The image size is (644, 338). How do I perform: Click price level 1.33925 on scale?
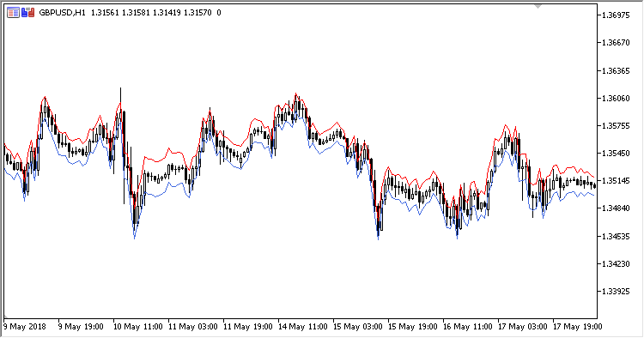(616, 292)
